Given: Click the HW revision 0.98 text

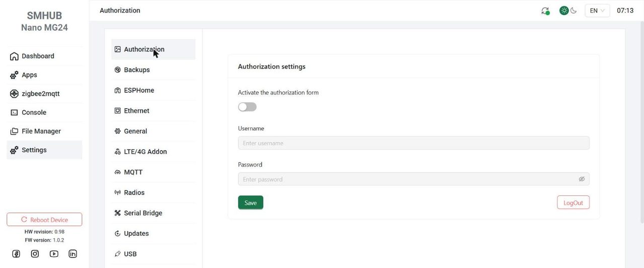Looking at the screenshot, I should click(44, 232).
